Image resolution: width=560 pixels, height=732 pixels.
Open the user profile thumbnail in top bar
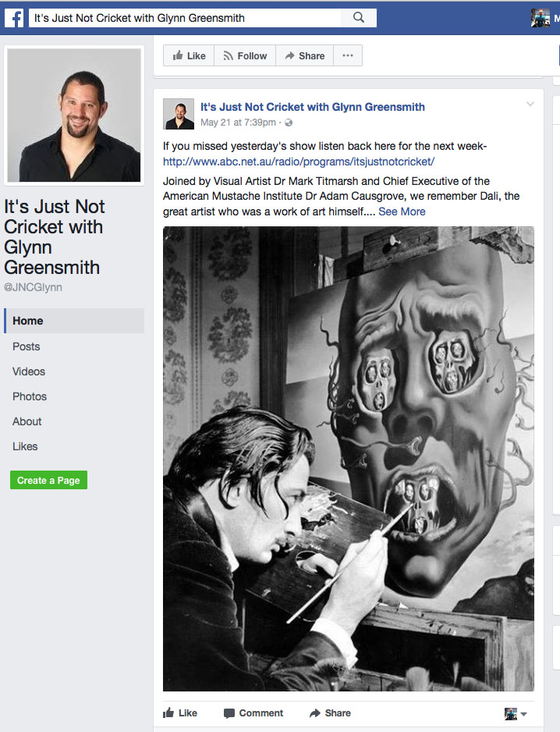coord(541,18)
